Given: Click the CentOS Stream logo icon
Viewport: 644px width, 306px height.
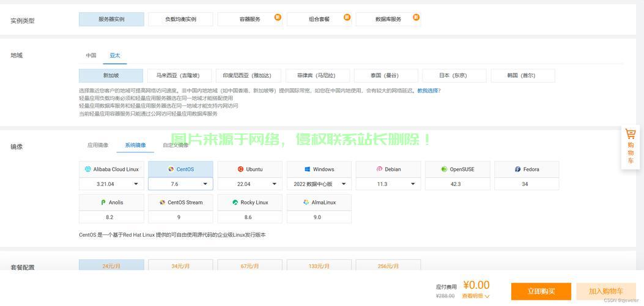Looking at the screenshot, I should (x=162, y=203).
